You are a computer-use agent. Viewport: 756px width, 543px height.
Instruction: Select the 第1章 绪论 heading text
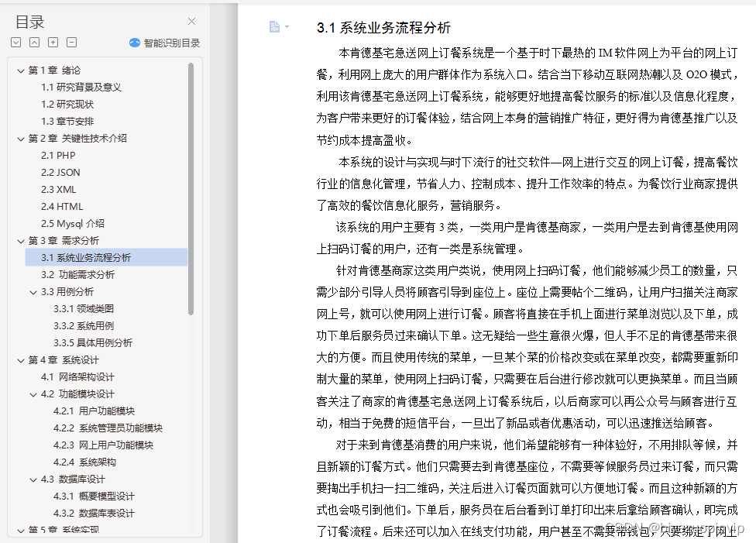click(54, 70)
